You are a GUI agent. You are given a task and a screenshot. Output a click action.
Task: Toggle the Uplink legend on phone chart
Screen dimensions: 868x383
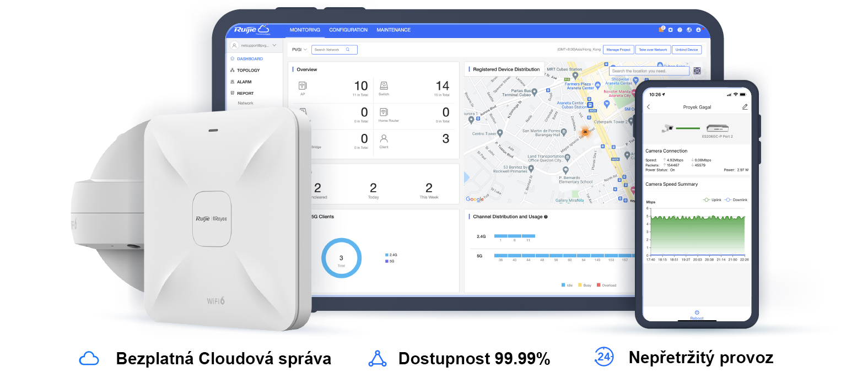click(x=713, y=200)
